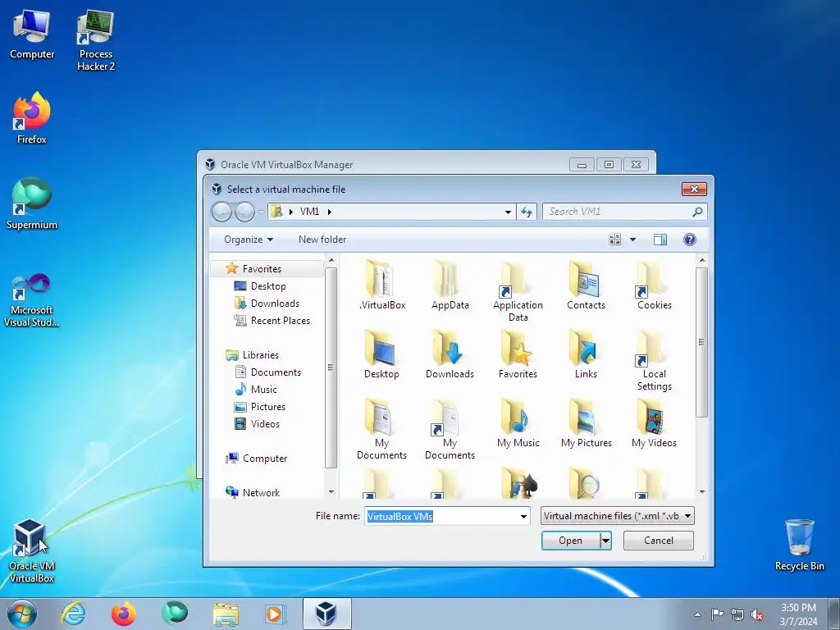
Task: Toggle the preview pane icon
Action: click(660, 240)
